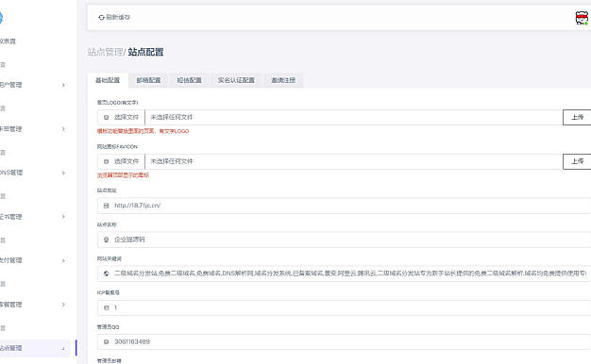Switch to the 基础配置 tab
The image size is (591, 364).
[108, 80]
